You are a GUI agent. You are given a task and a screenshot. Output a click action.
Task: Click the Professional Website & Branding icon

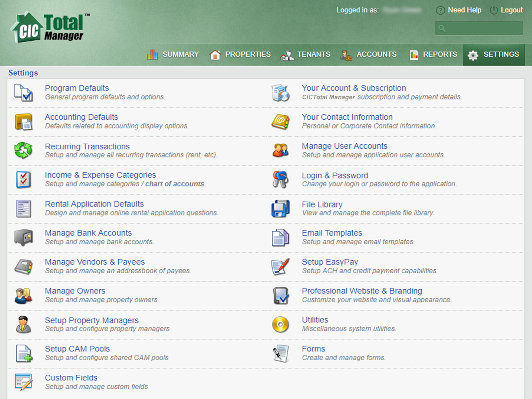280,296
